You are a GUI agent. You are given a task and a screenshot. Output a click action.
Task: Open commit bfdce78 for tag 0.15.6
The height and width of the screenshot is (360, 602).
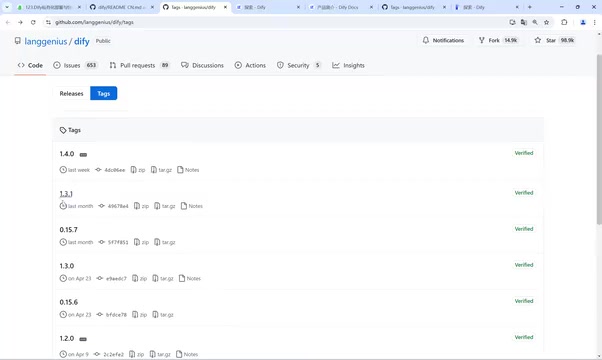click(112, 315)
